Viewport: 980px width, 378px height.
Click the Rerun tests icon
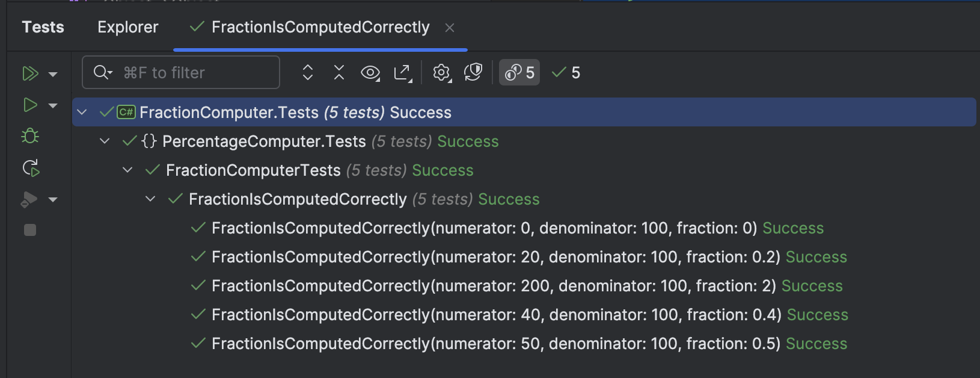click(31, 168)
